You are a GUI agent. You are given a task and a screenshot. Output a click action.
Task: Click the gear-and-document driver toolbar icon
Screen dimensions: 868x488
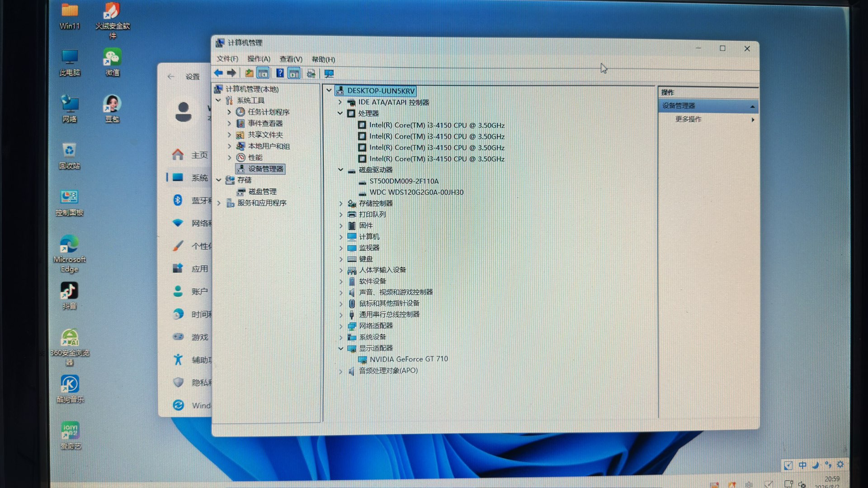pyautogui.click(x=311, y=74)
